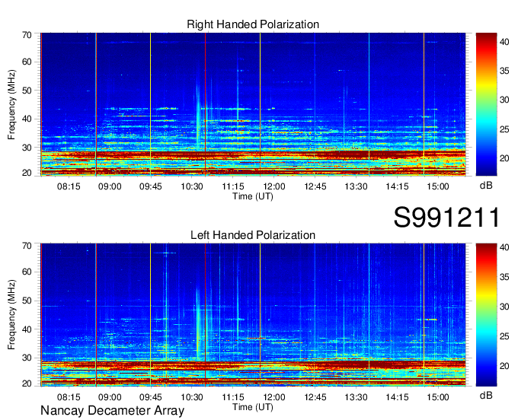
Task: Click 35 value on lower color bar
Action: click(x=504, y=277)
